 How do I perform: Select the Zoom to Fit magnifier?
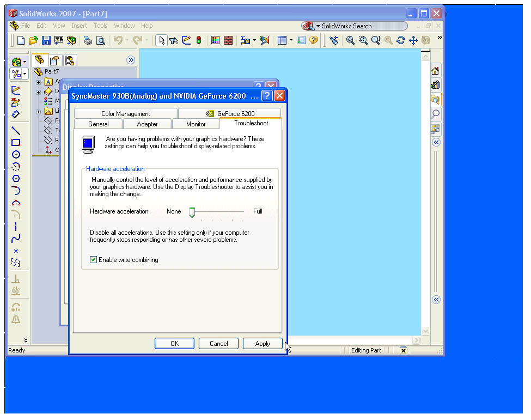[350, 41]
